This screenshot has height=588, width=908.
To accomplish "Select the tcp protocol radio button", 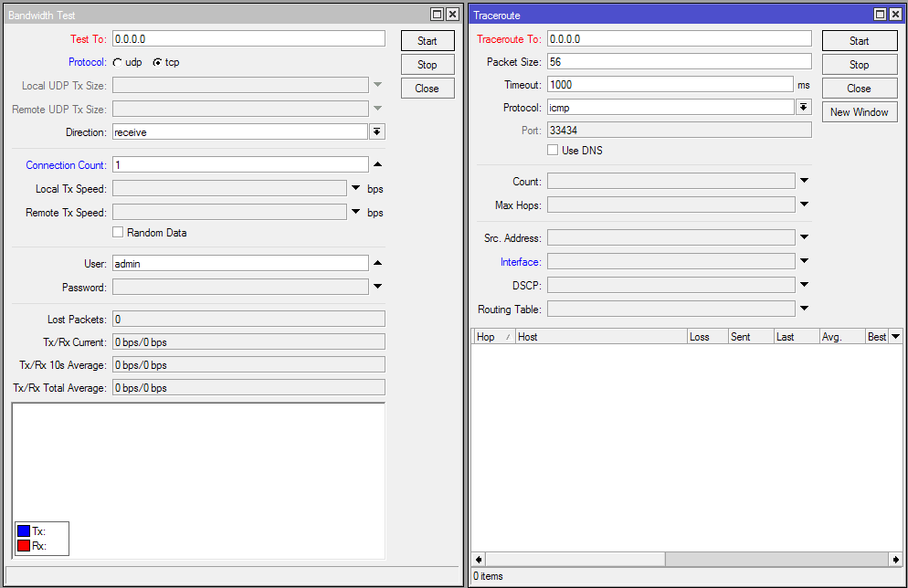I will pyautogui.click(x=157, y=62).
